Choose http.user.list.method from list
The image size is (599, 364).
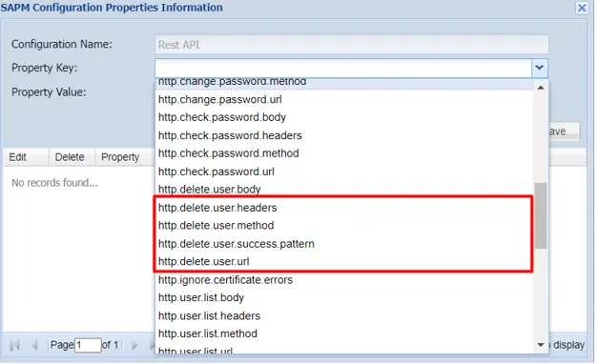click(343, 334)
